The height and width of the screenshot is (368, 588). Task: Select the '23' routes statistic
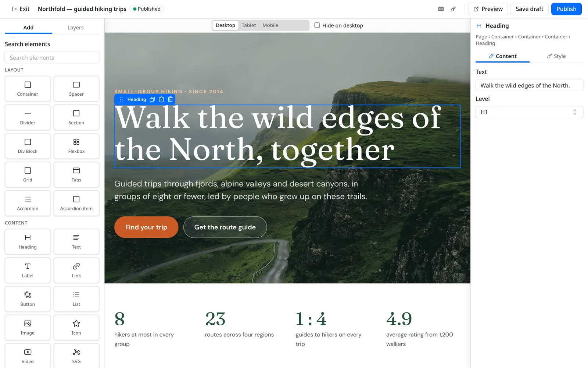click(x=215, y=319)
